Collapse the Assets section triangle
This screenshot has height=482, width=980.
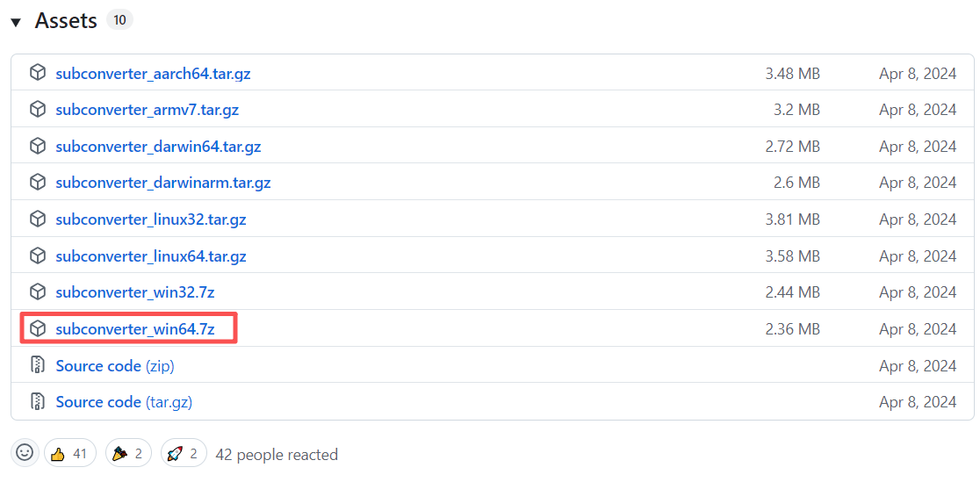pyautogui.click(x=16, y=23)
